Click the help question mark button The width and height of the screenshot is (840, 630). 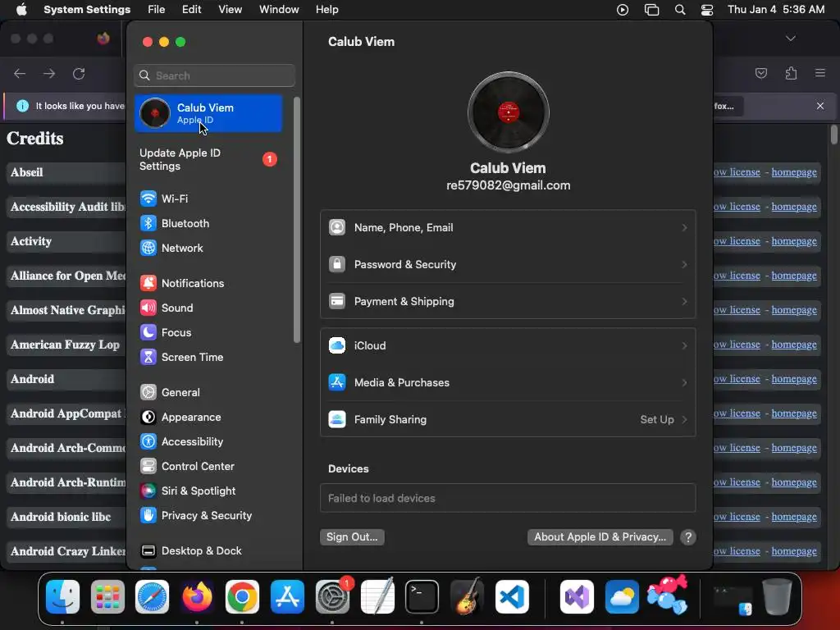(688, 537)
